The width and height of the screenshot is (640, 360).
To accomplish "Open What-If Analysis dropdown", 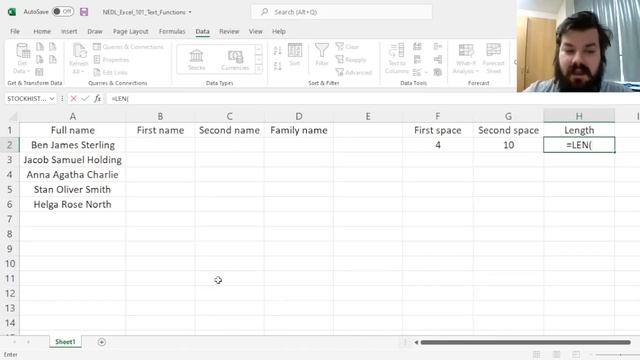I will pyautogui.click(x=465, y=59).
